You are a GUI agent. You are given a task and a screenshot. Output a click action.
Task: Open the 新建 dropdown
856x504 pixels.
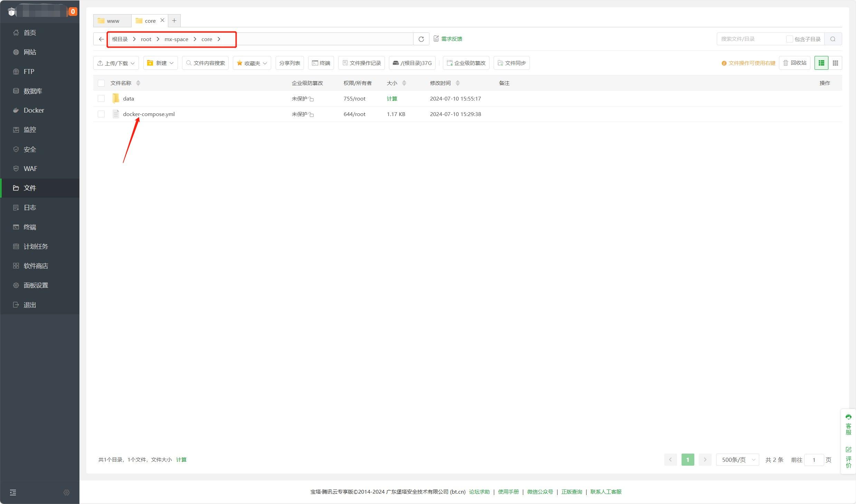pyautogui.click(x=160, y=63)
